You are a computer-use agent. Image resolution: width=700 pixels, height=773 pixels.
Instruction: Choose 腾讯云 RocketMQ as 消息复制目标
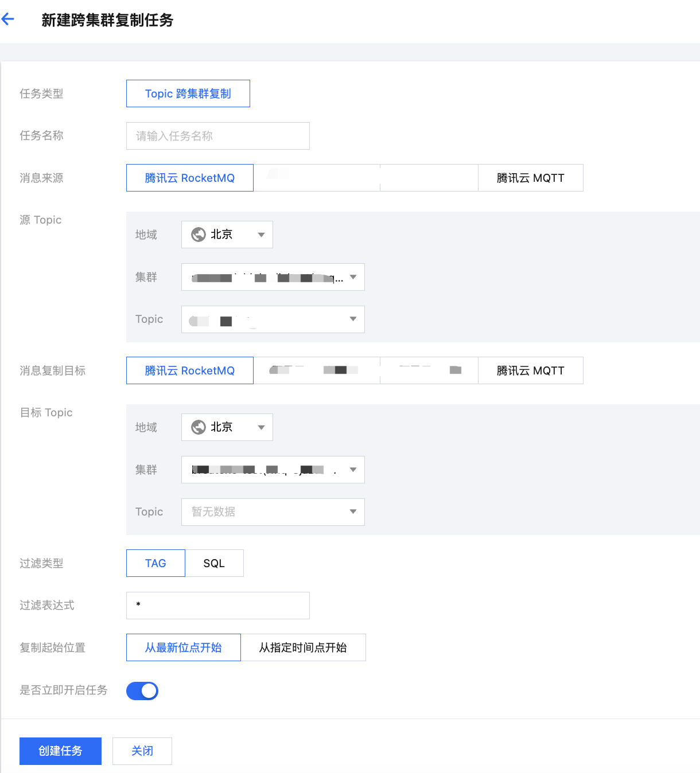190,370
